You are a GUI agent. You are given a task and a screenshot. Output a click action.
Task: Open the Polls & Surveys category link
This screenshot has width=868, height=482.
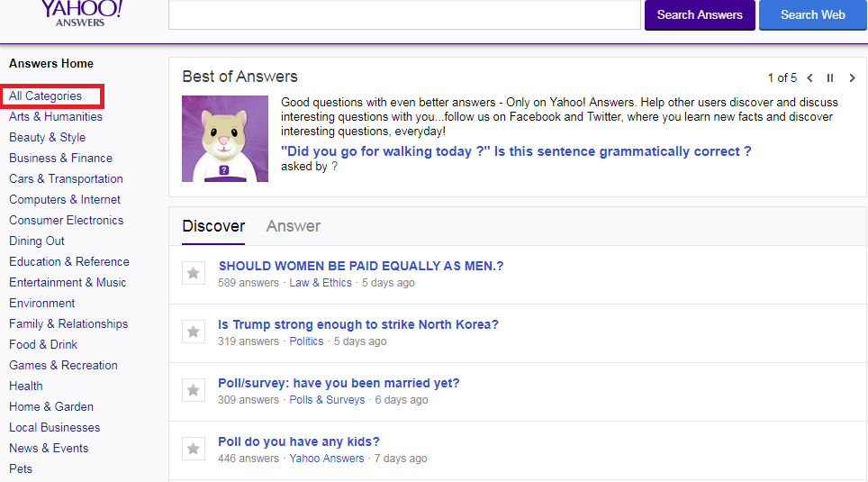click(327, 400)
